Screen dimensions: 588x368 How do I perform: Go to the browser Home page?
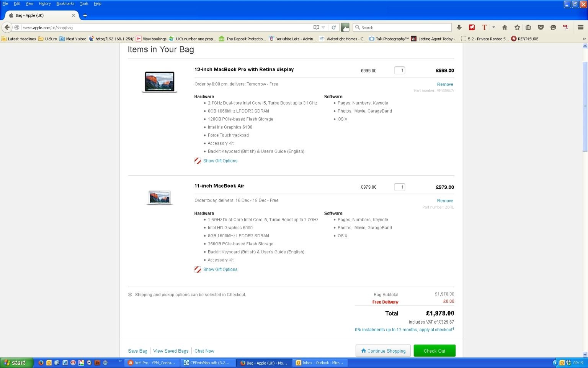click(505, 27)
